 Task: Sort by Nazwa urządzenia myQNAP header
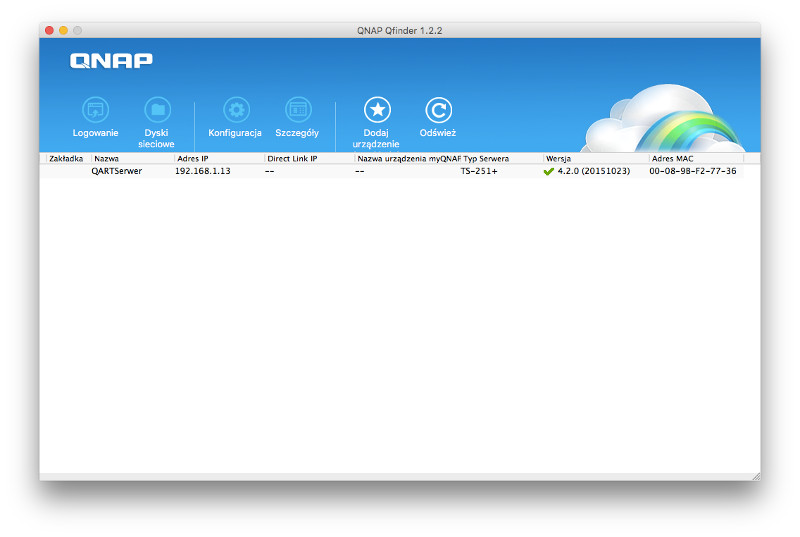click(x=408, y=159)
